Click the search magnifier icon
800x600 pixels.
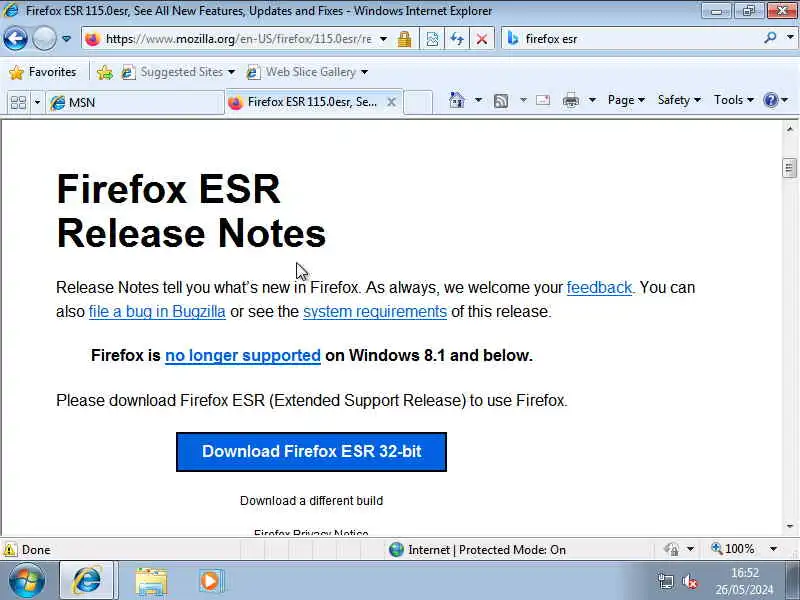click(x=770, y=38)
